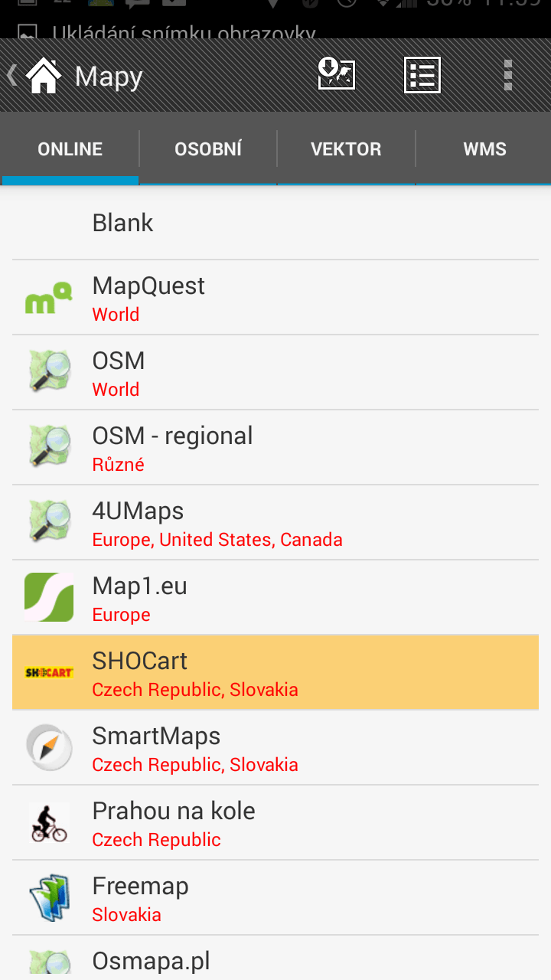The image size is (551, 980).
Task: Tap the SmartMaps compass icon
Action: 49,747
